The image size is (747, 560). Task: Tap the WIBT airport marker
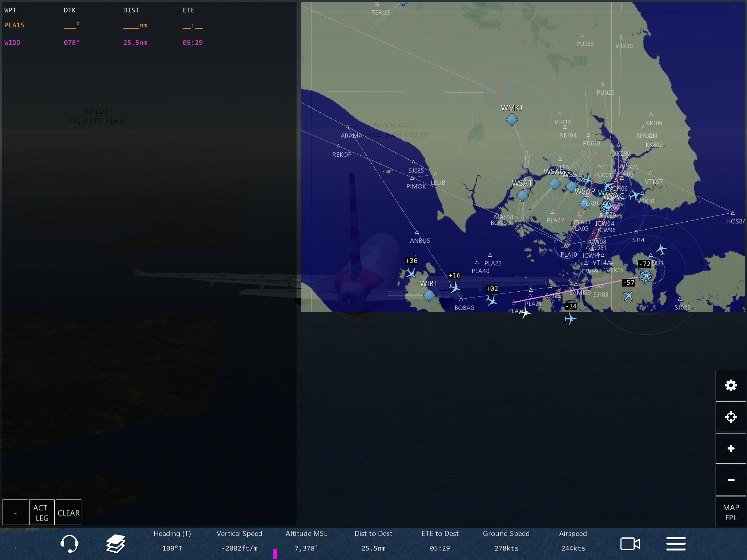pos(429,295)
